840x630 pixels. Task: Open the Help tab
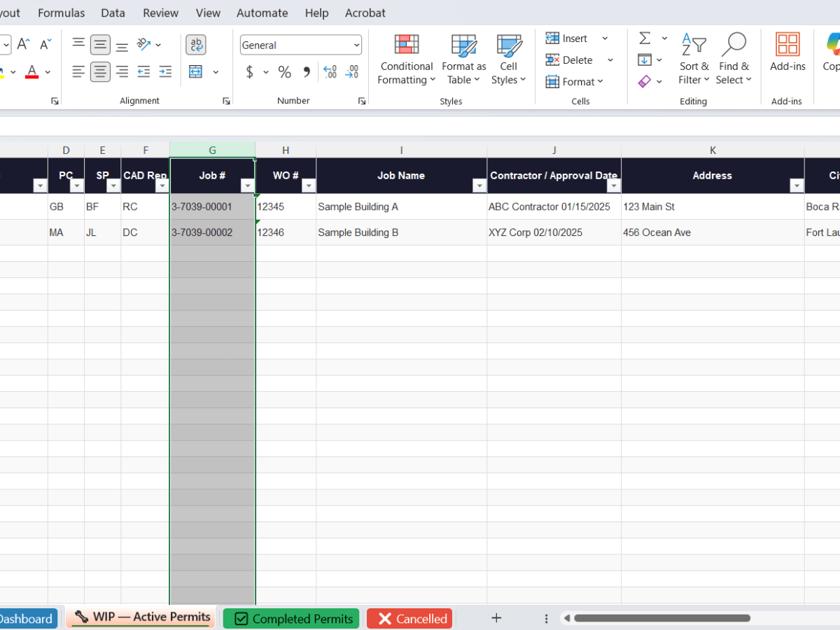(317, 13)
